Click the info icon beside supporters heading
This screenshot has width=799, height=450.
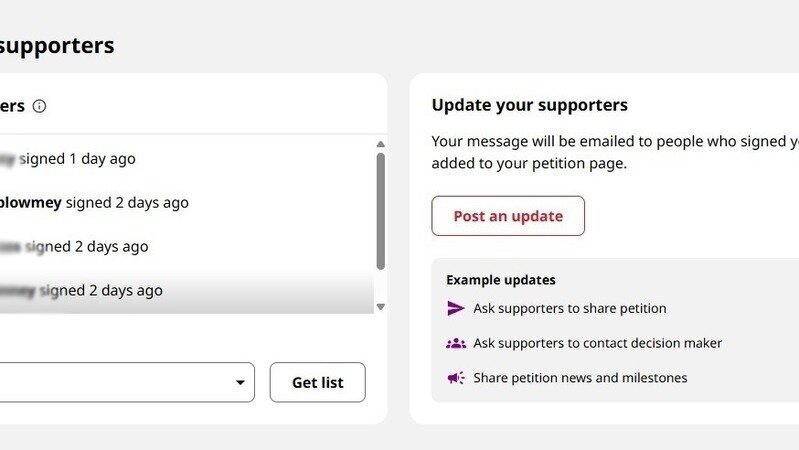tap(40, 106)
